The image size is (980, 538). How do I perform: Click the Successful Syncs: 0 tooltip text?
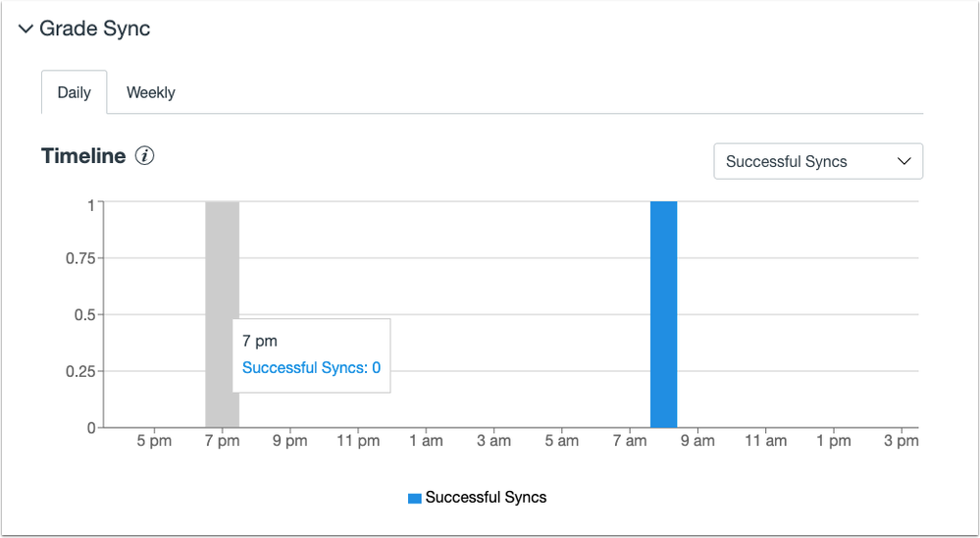click(x=311, y=368)
